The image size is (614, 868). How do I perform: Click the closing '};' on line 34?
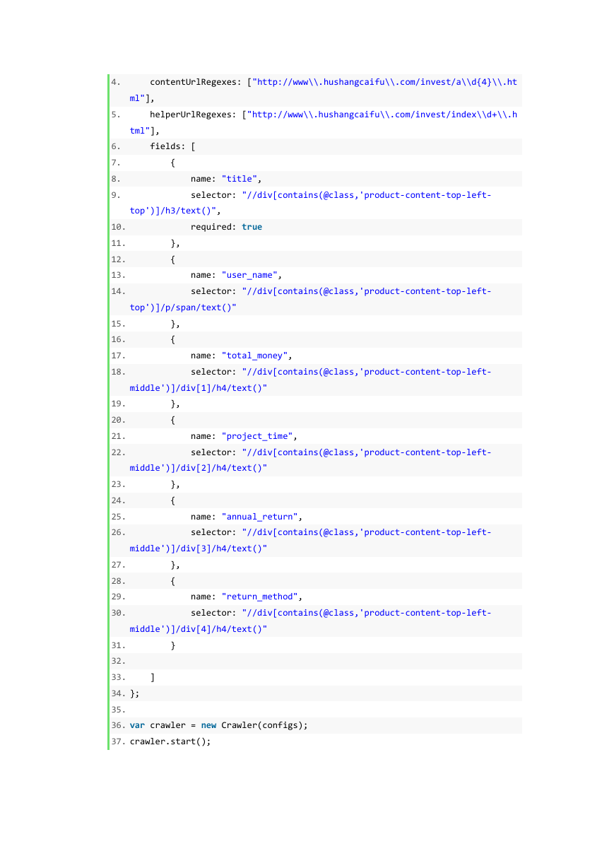135,693
